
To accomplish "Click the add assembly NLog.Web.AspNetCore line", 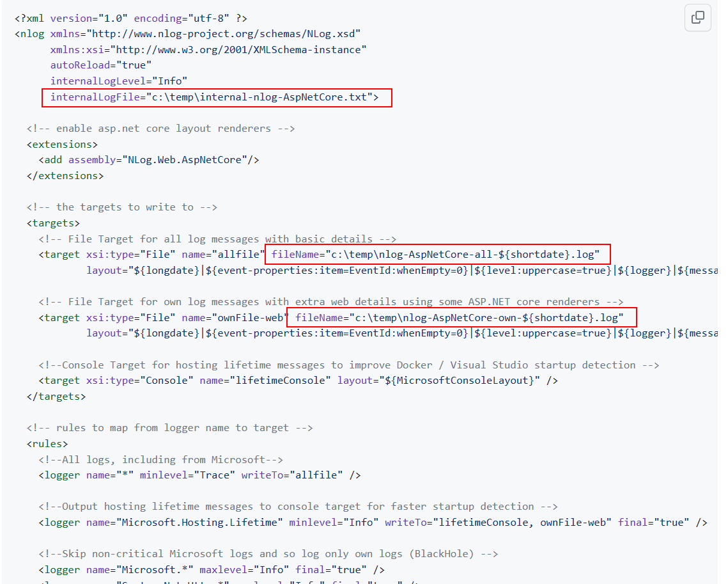I will pyautogui.click(x=149, y=160).
